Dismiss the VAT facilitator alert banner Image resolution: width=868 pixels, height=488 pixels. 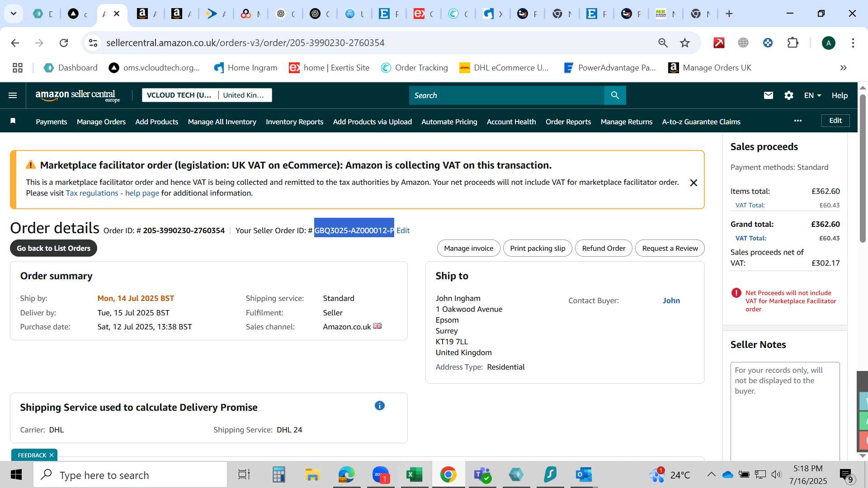pyautogui.click(x=693, y=183)
